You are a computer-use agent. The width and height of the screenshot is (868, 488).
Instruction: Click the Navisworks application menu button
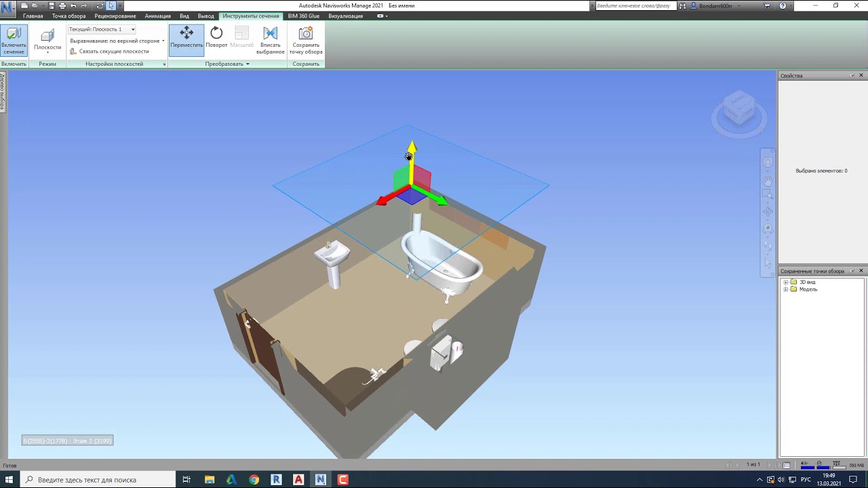pyautogui.click(x=8, y=8)
